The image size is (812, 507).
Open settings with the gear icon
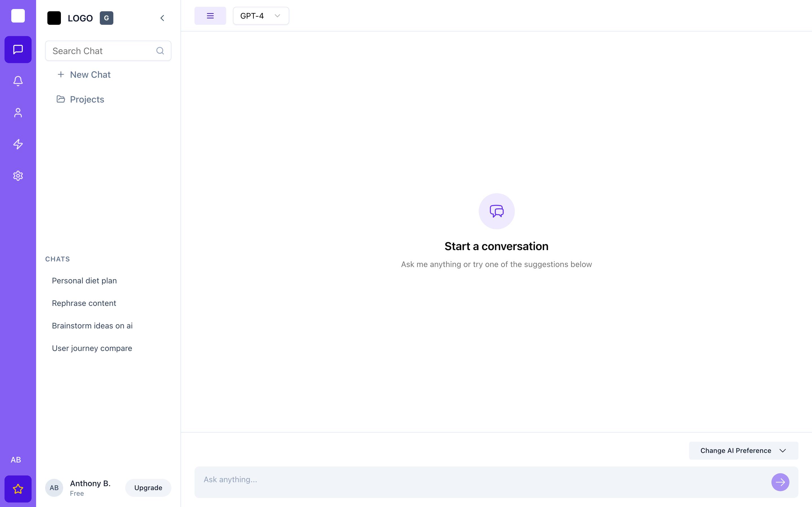pos(18,175)
